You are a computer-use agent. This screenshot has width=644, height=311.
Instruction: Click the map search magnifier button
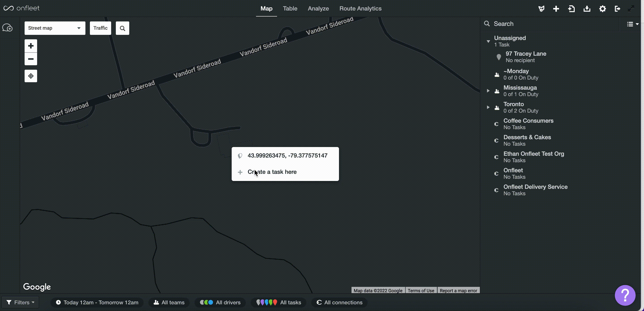[x=123, y=28]
